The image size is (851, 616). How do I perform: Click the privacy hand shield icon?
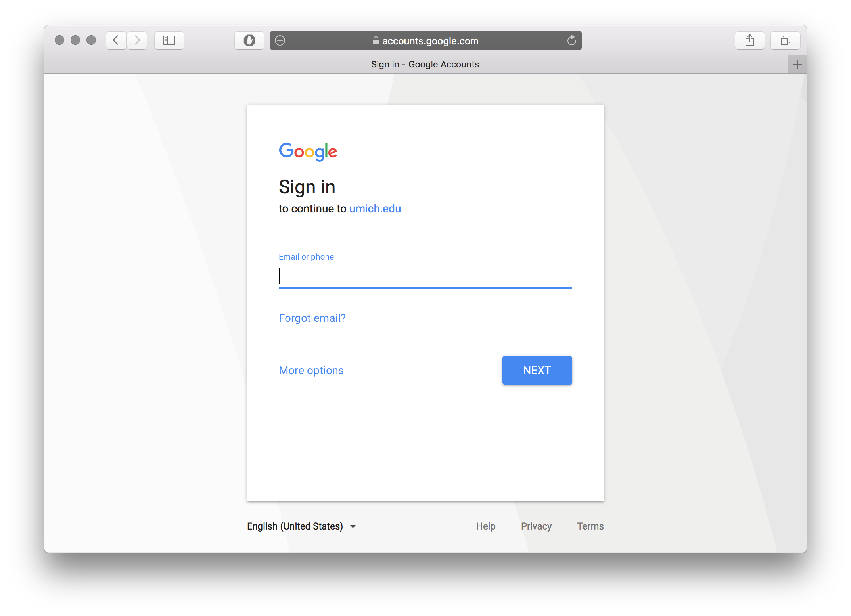tap(249, 40)
